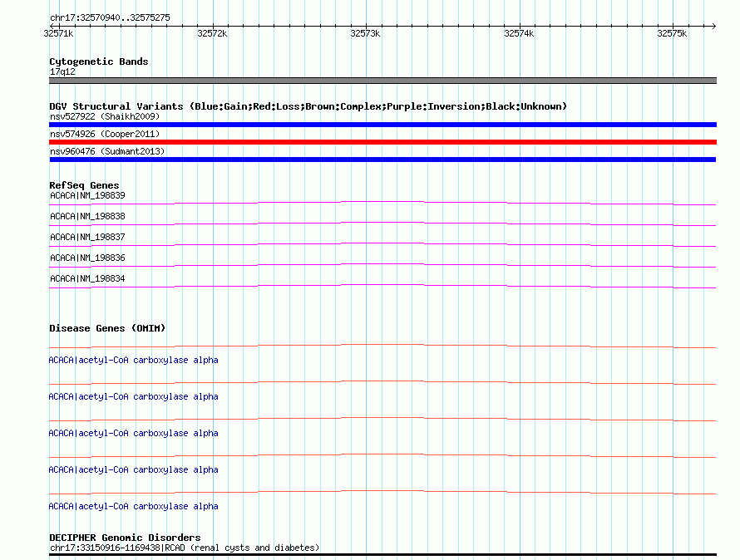Viewport: 740px width, 560px height.
Task: Open the Disease Genes (OMIM) track heading
Action: (x=107, y=328)
